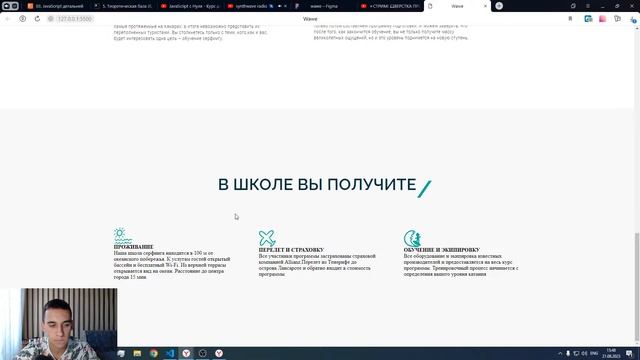Screen dimensions: 640x360
Task: Open the extensions panel icon
Action: click(617, 19)
